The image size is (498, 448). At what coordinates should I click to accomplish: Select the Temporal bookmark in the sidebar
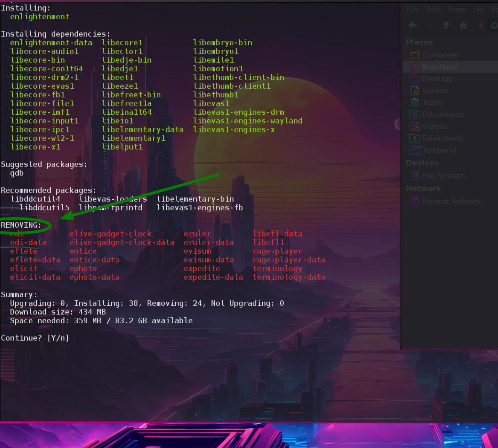[439, 150]
